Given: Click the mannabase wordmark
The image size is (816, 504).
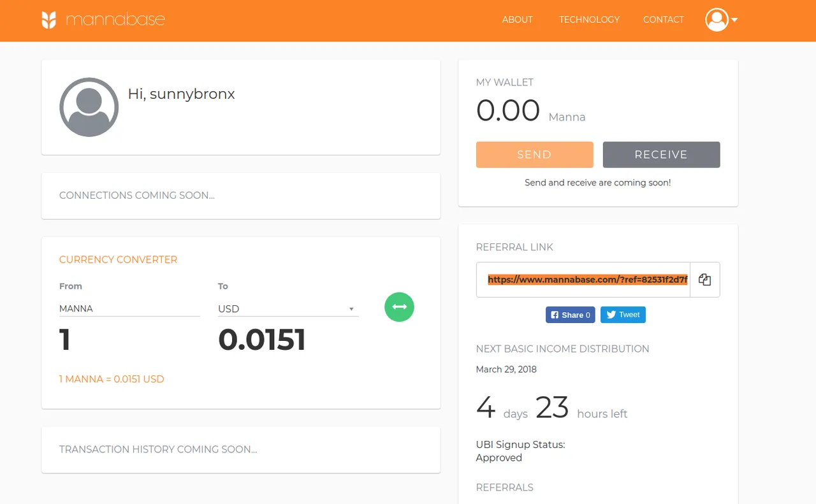Looking at the screenshot, I should pyautogui.click(x=115, y=20).
